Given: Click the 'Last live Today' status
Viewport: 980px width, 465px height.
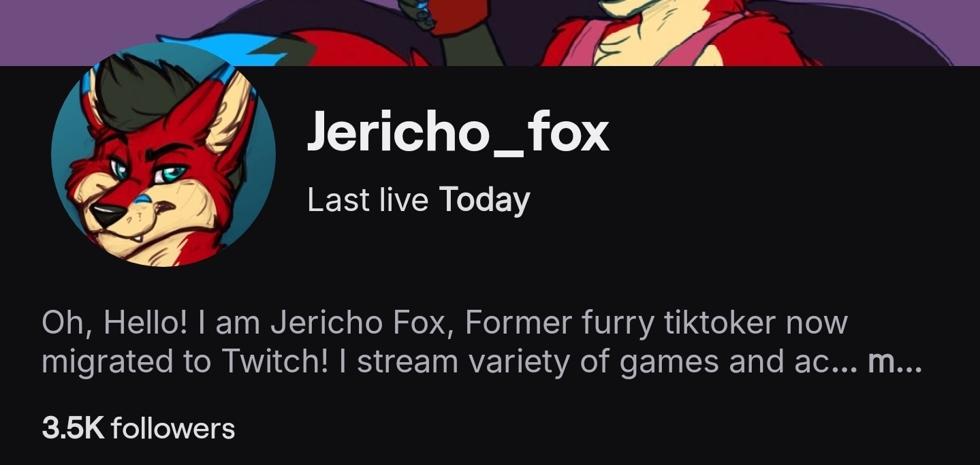Looking at the screenshot, I should coord(418,200).
